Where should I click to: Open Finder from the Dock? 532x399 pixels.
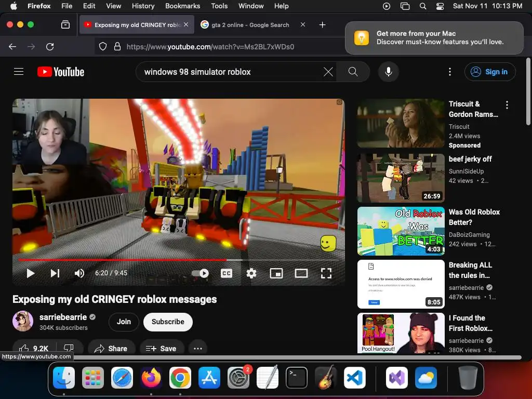coord(64,378)
